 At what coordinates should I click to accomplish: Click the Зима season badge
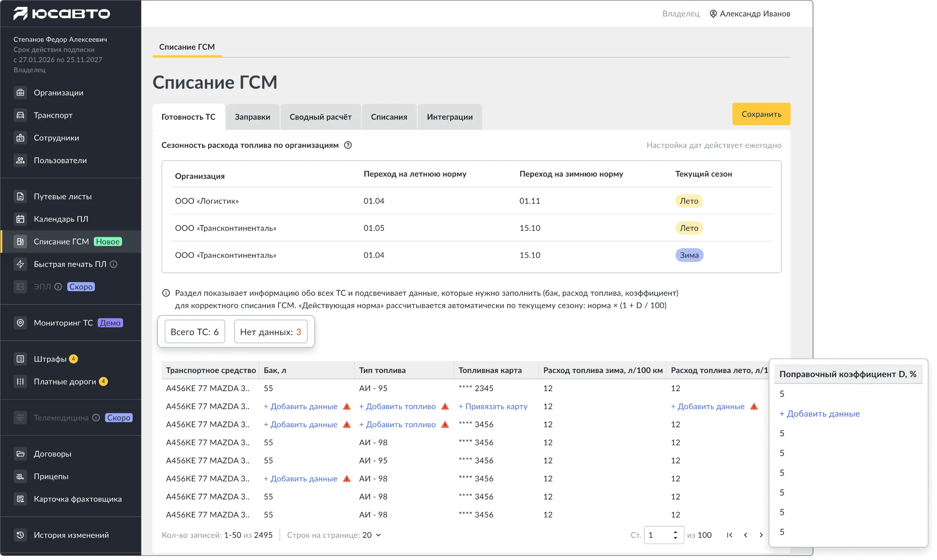point(689,255)
